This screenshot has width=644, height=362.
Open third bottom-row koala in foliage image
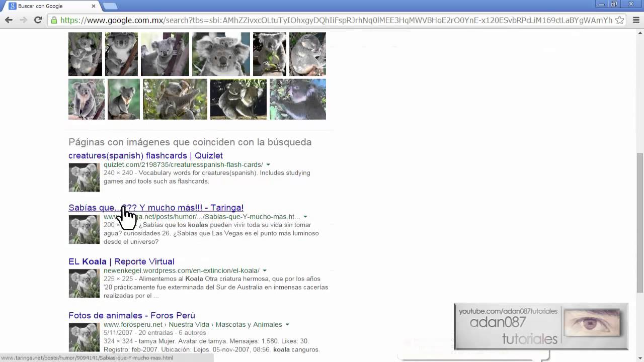(x=175, y=99)
